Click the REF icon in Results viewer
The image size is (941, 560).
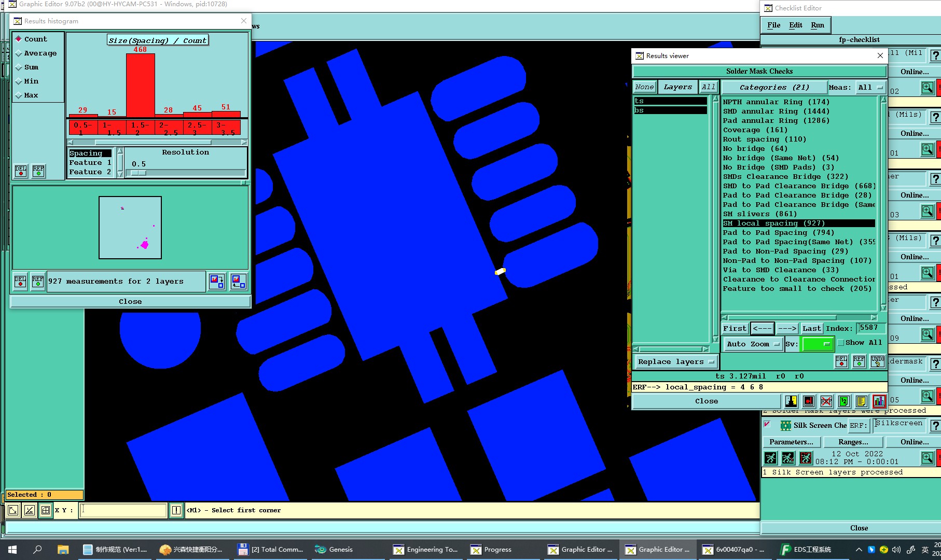coord(859,361)
